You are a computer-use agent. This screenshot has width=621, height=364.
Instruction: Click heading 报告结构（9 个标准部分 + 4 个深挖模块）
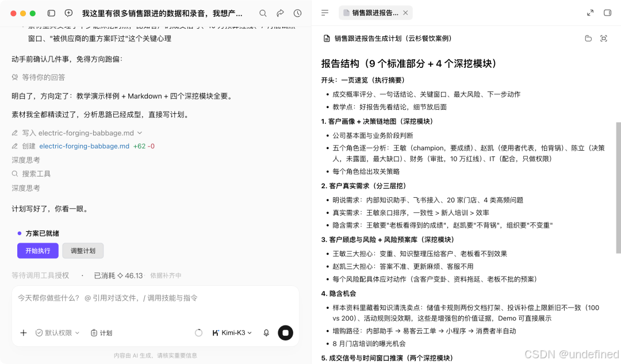pyautogui.click(x=409, y=64)
